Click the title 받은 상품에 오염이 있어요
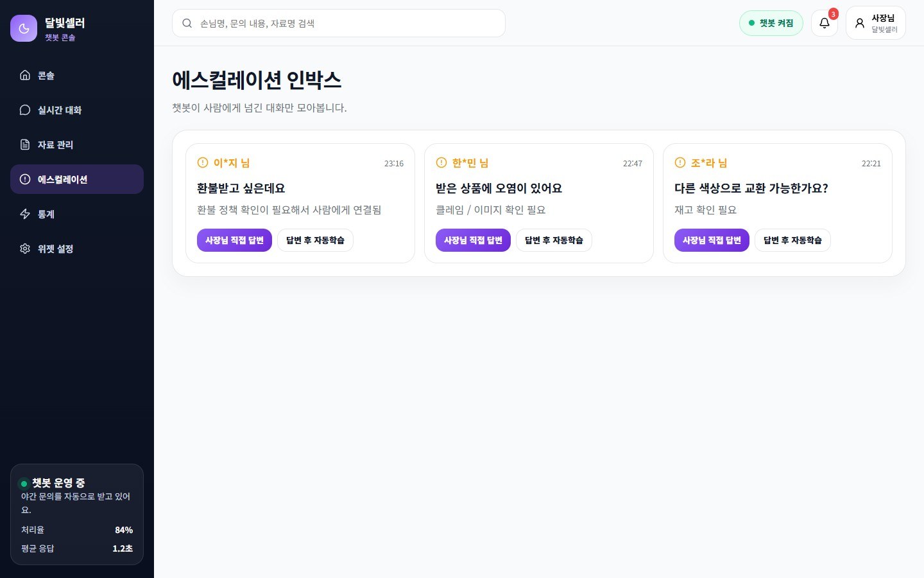Image resolution: width=924 pixels, height=578 pixels. click(499, 188)
